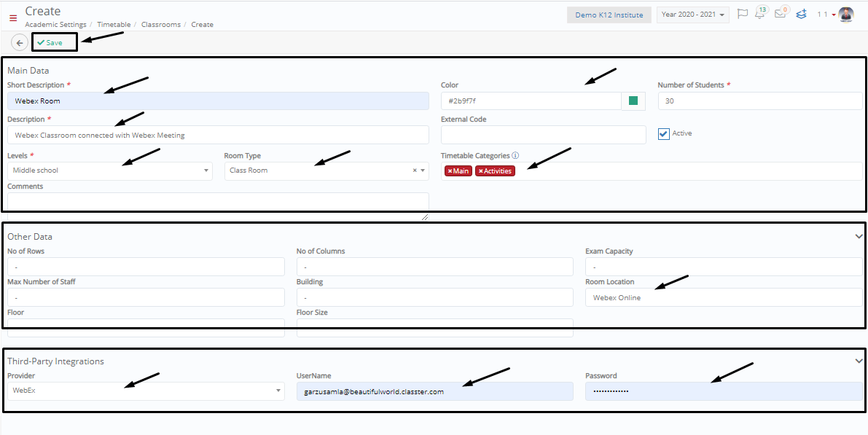Open the Year 2020 - 2021 dropdown
This screenshot has width=868, height=435.
693,15
